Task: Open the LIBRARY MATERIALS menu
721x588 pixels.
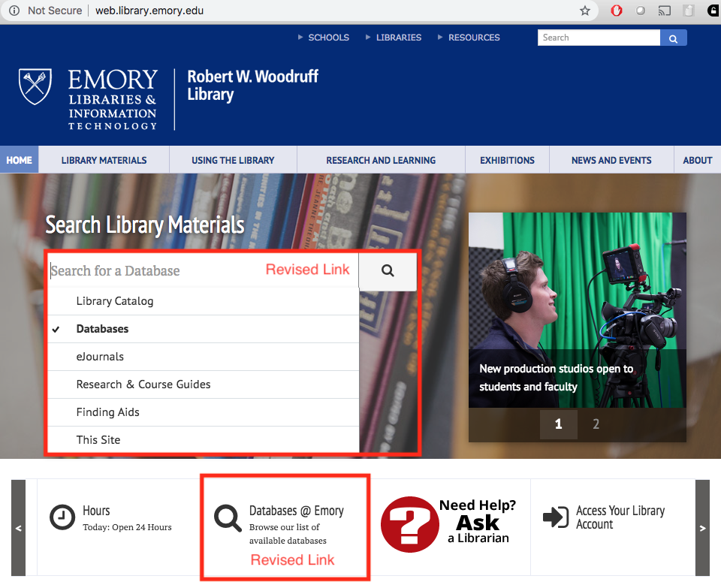Action: coord(104,160)
